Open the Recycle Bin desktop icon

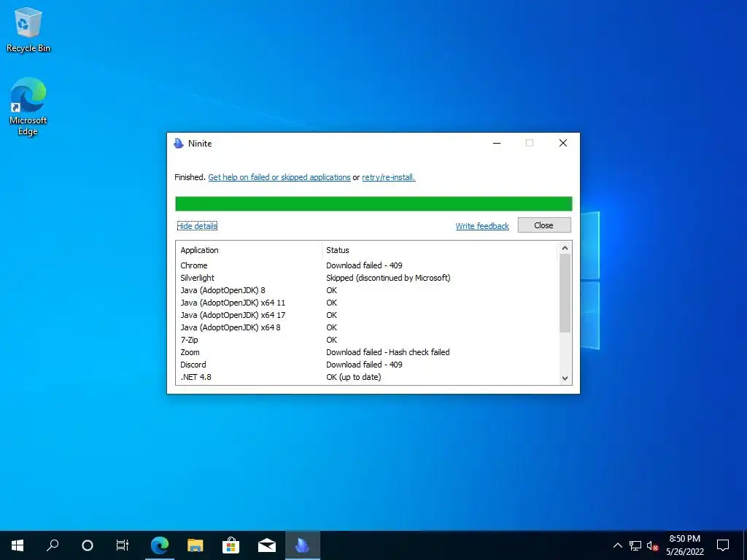point(28,29)
